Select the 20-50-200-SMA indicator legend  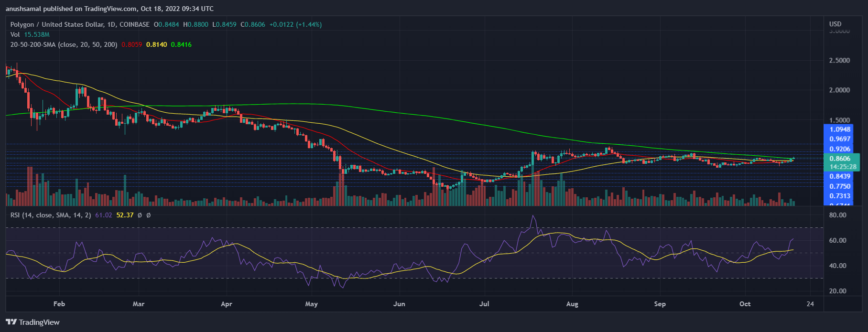point(64,44)
